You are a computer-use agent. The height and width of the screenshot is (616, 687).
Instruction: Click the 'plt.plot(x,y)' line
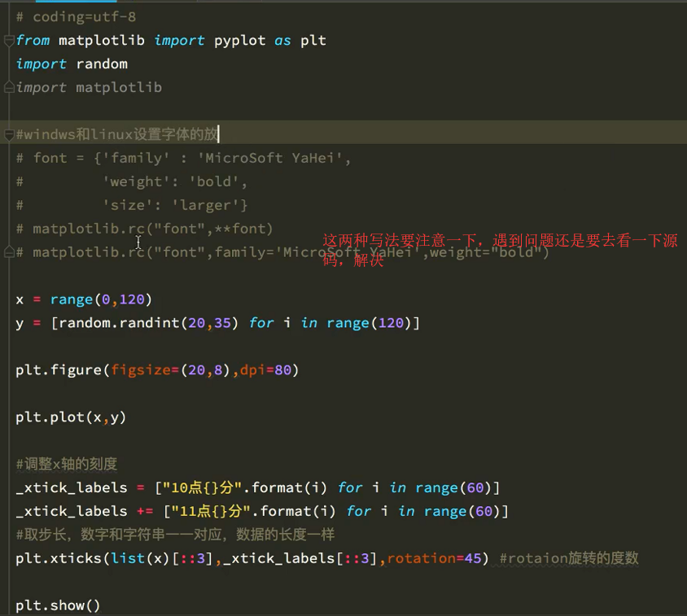(x=71, y=417)
